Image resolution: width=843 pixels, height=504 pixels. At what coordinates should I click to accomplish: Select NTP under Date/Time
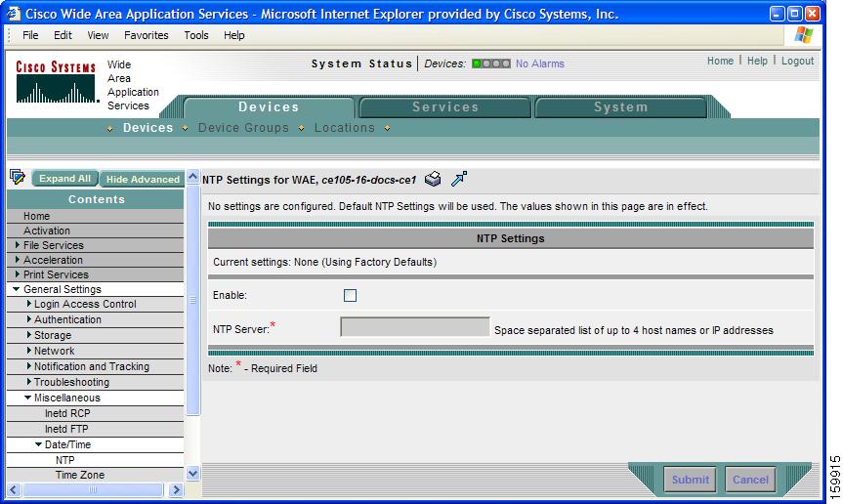(x=64, y=460)
